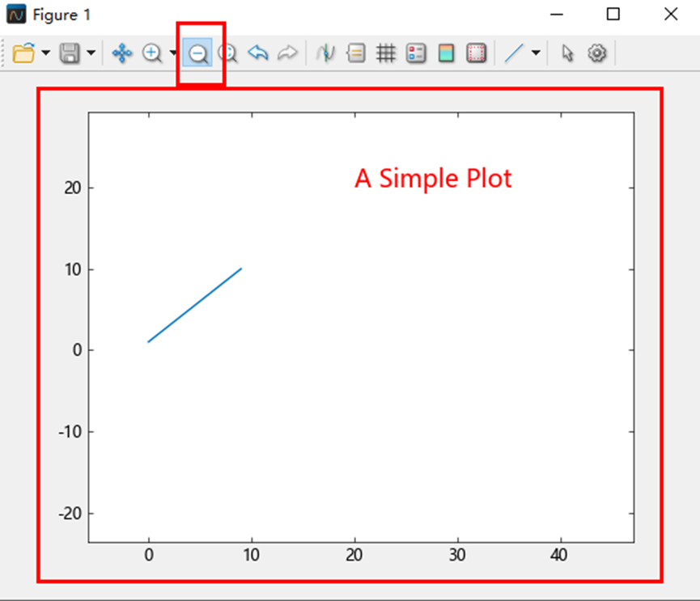Screen dimensions: 700x601
Task: Click the Save floppy disk icon
Action: pyautogui.click(x=70, y=53)
